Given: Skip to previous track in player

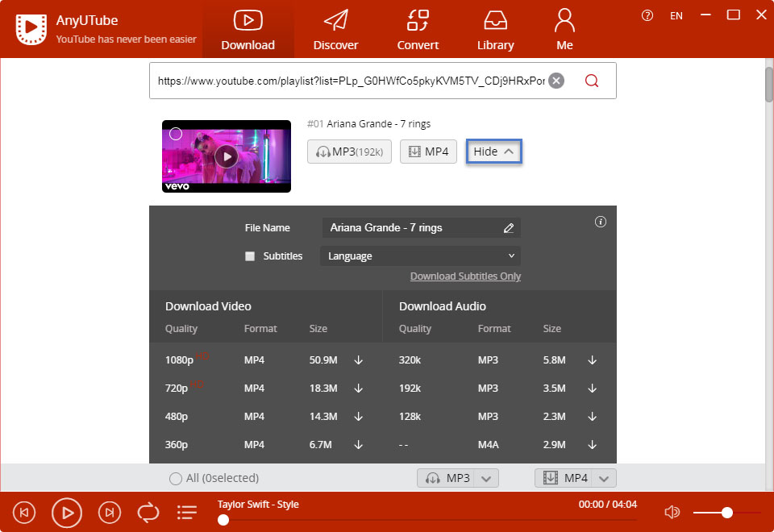Looking at the screenshot, I should pyautogui.click(x=23, y=513).
